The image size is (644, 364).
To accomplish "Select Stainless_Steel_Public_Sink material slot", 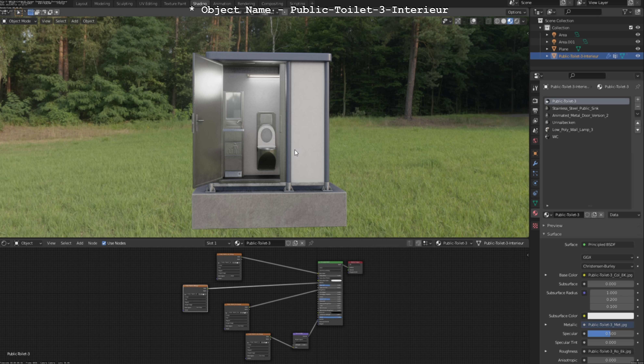I will pyautogui.click(x=587, y=108).
